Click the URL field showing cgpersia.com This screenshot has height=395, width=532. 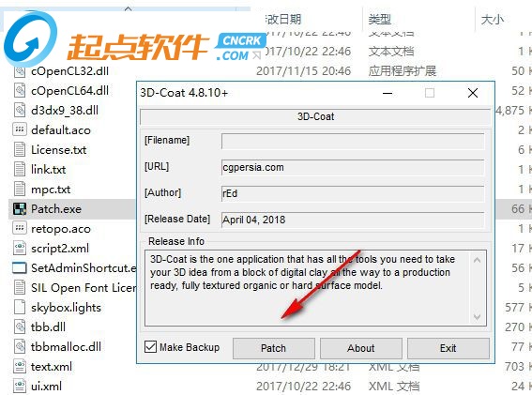pyautogui.click(x=353, y=168)
